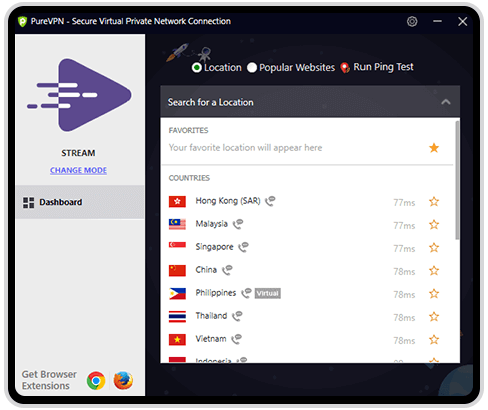The height and width of the screenshot is (410, 488).
Task: Click the Vietnam flag icon
Action: click(x=177, y=340)
